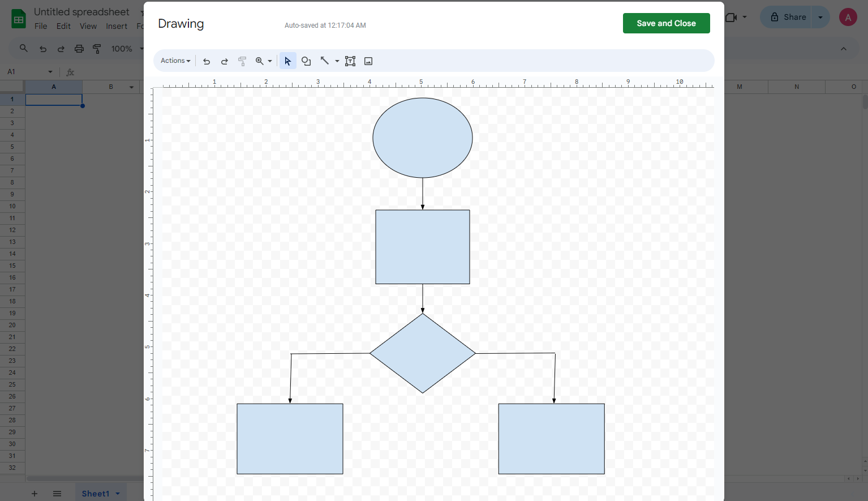Open the Insert menu

point(117,26)
